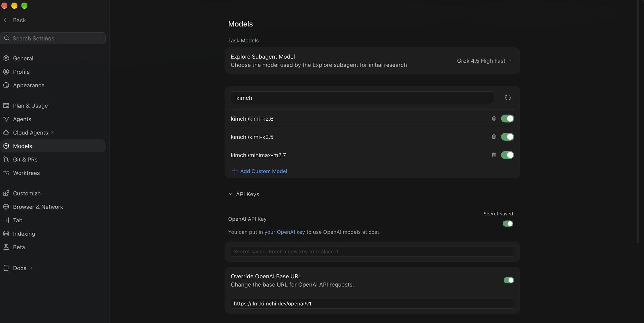Screen dimensions: 644x323
Task: Click the Indexing database icon
Action: tap(6, 234)
